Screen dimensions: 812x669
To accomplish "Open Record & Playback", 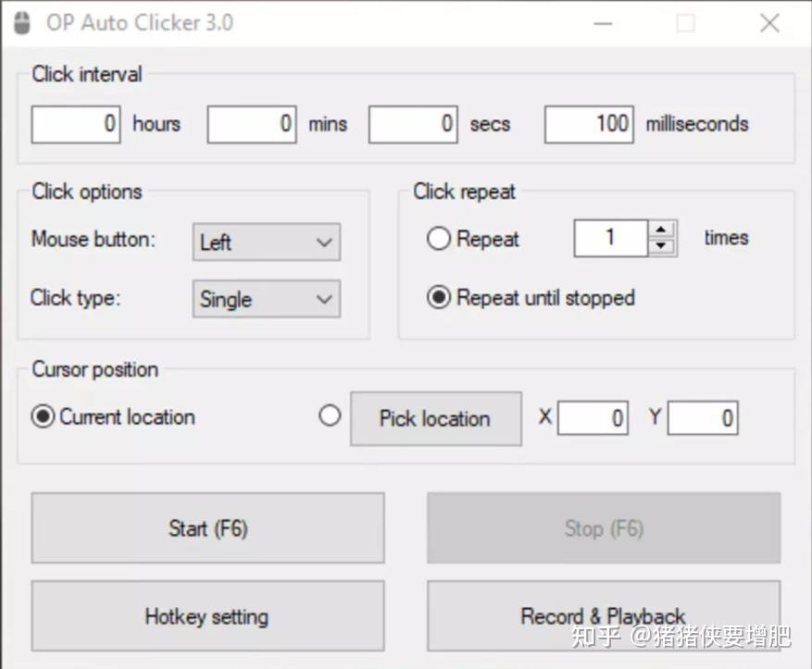I will coord(603,616).
